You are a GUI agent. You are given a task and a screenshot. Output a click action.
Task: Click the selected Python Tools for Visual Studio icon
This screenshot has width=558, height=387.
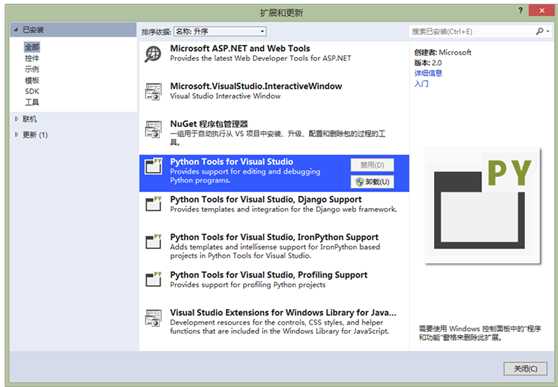(153, 166)
